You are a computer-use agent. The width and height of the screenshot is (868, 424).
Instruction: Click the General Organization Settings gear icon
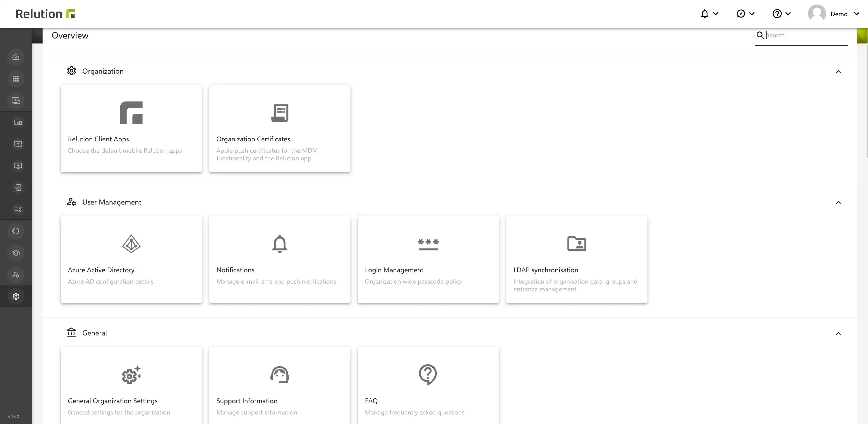(x=131, y=374)
